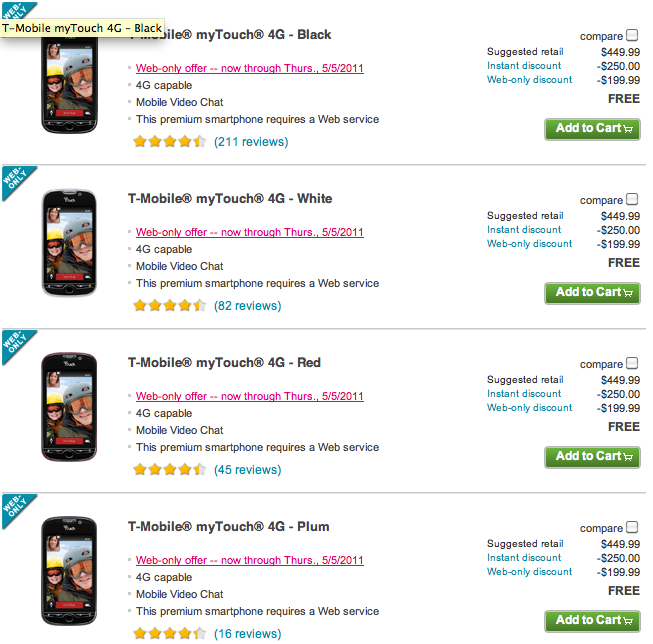Image resolution: width=653 pixels, height=644 pixels.
Task: Open T-Mobile myTouch 4G - Red title
Action: coord(224,363)
